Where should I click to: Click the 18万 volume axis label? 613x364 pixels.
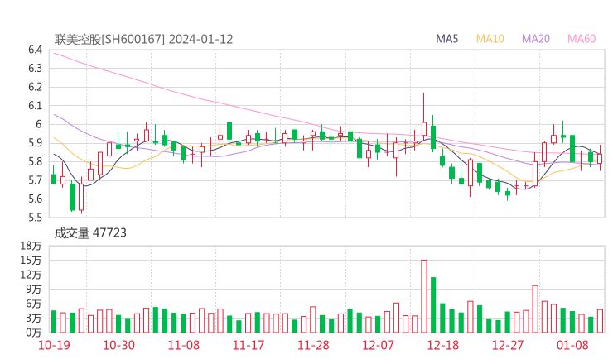31,246
